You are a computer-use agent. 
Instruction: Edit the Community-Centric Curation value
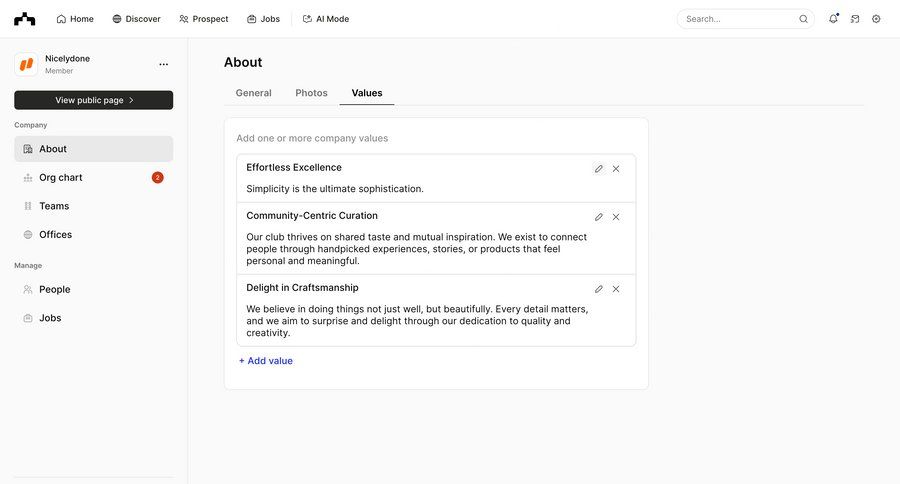(599, 217)
